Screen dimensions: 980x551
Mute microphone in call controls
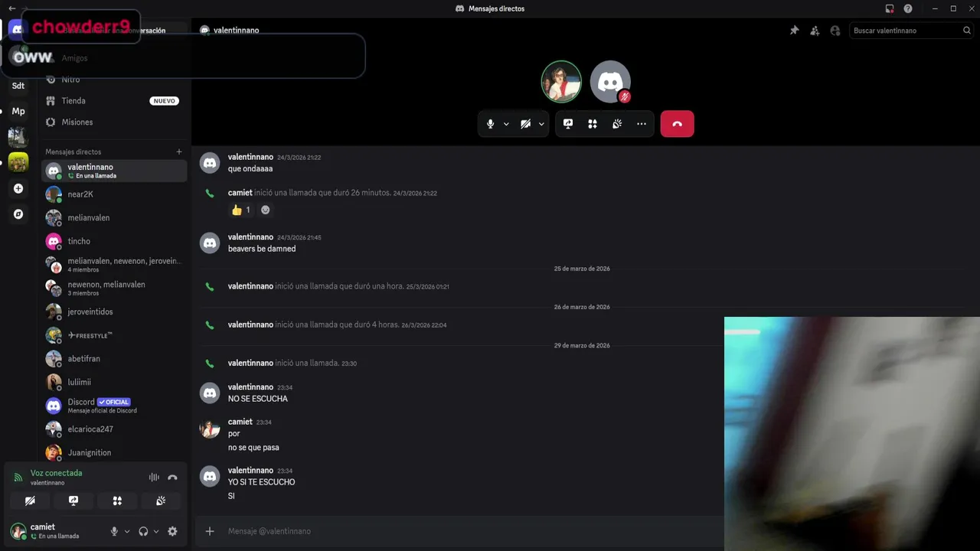(x=490, y=124)
